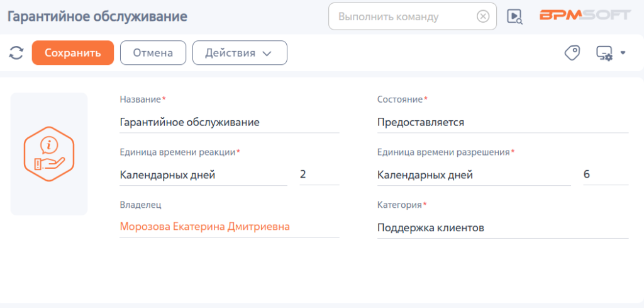The height and width of the screenshot is (308, 644).
Task: Click the Категория label
Action: [x=399, y=205]
